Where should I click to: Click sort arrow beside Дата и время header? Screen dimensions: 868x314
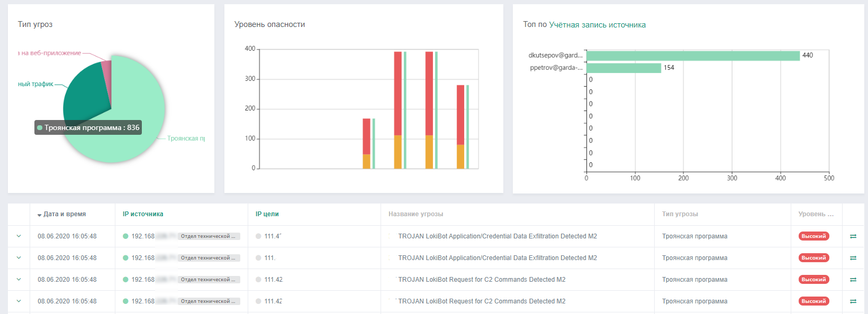40,215
